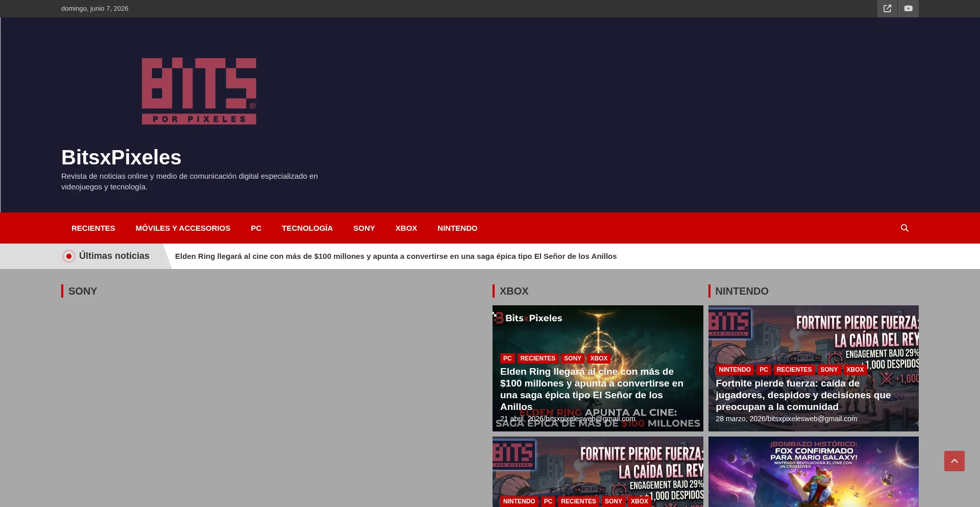This screenshot has height=507, width=980.
Task: Click the 28 marzo, 2026 date on Fortnite card
Action: [740, 419]
